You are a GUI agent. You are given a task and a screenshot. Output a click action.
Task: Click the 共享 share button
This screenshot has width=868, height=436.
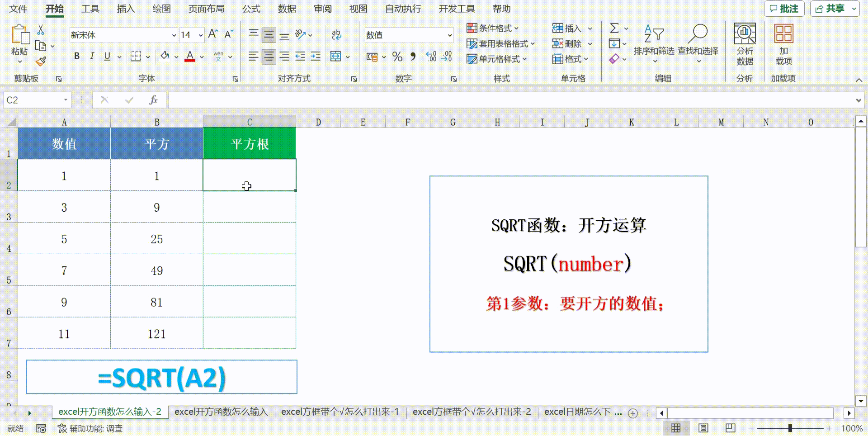(x=835, y=9)
